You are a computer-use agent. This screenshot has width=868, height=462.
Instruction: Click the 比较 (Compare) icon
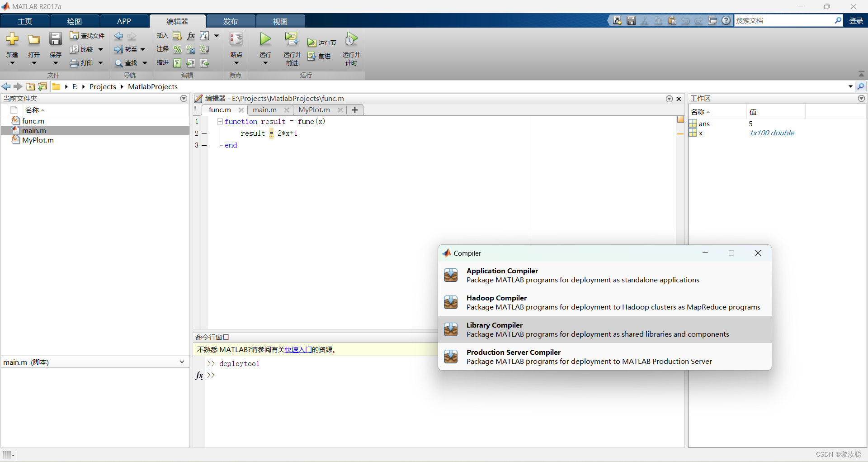pos(74,49)
